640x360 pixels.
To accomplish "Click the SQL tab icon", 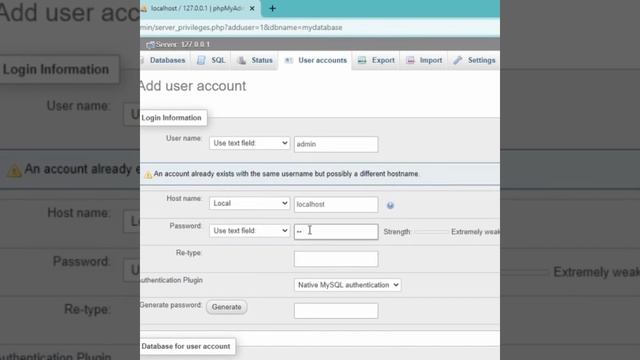I will pos(201,60).
